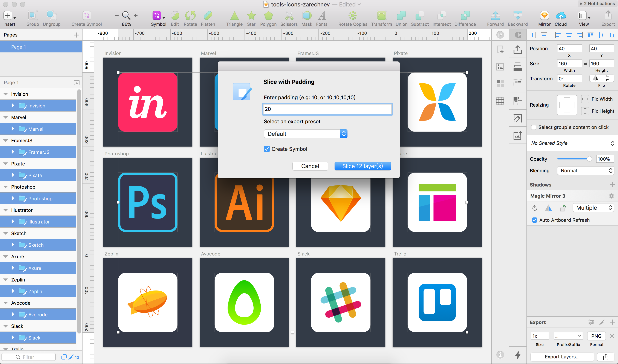Click the Transform toolbar icon
The image size is (618, 364).
pos(381,16)
